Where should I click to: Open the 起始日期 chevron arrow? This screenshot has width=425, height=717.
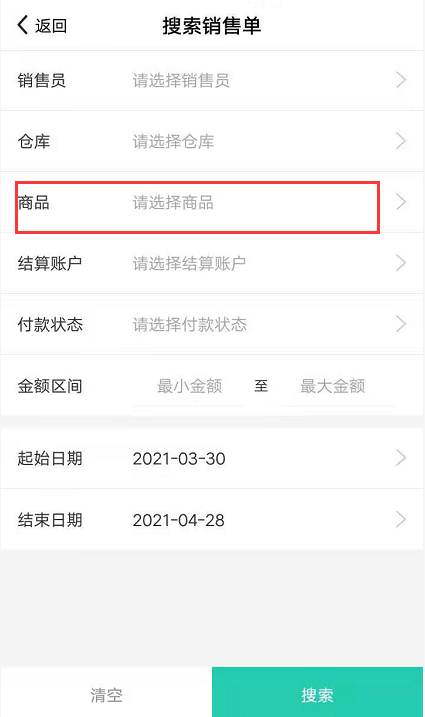tap(401, 458)
